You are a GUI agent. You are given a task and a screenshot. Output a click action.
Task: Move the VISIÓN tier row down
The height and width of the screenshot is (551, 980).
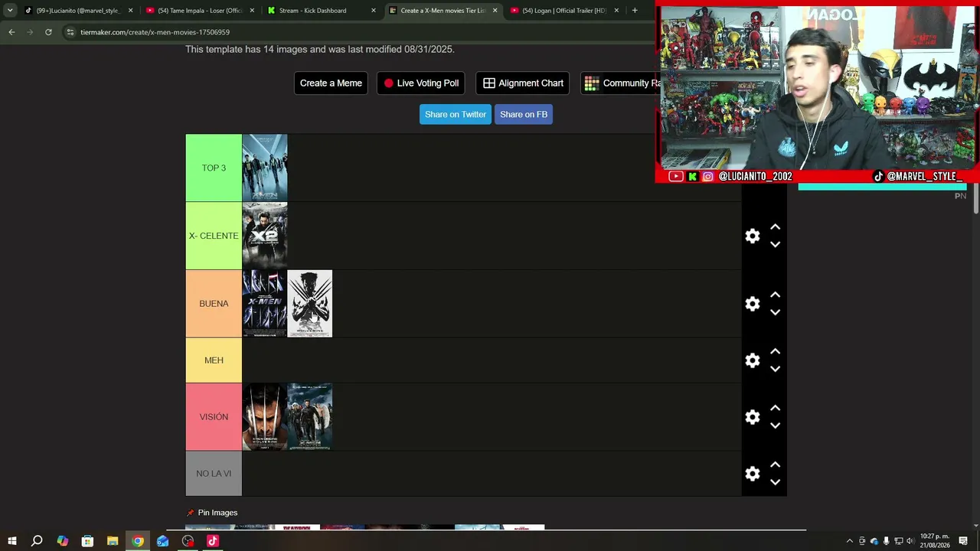(775, 425)
